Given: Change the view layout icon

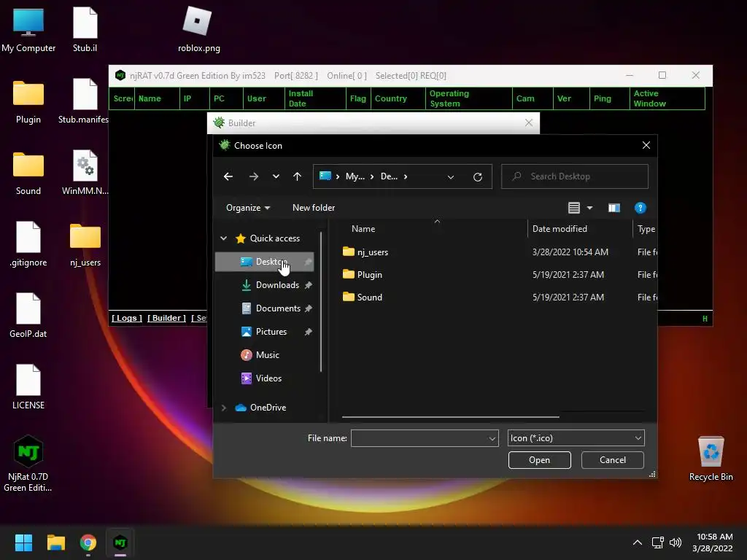Looking at the screenshot, I should tap(574, 208).
